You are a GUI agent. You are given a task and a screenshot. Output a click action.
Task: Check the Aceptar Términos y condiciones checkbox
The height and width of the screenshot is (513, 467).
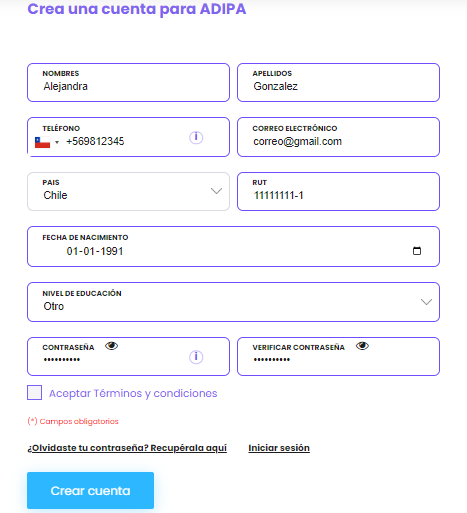[34, 392]
